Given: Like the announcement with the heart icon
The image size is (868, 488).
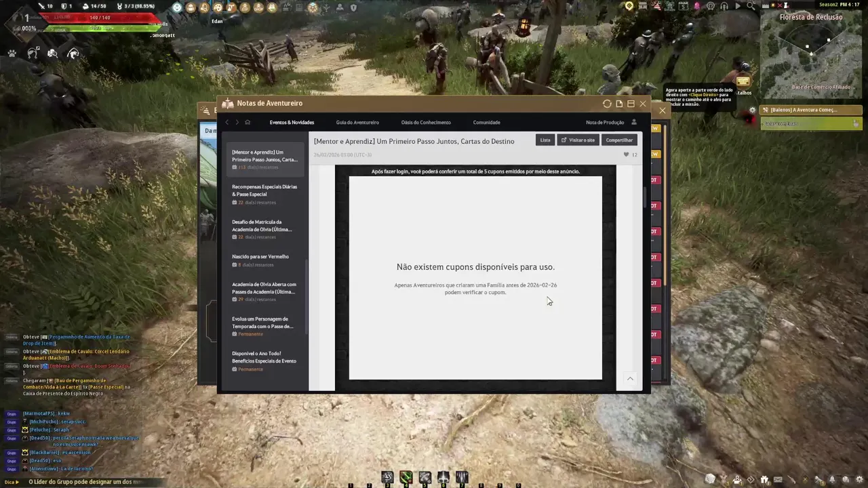Looking at the screenshot, I should [x=626, y=155].
